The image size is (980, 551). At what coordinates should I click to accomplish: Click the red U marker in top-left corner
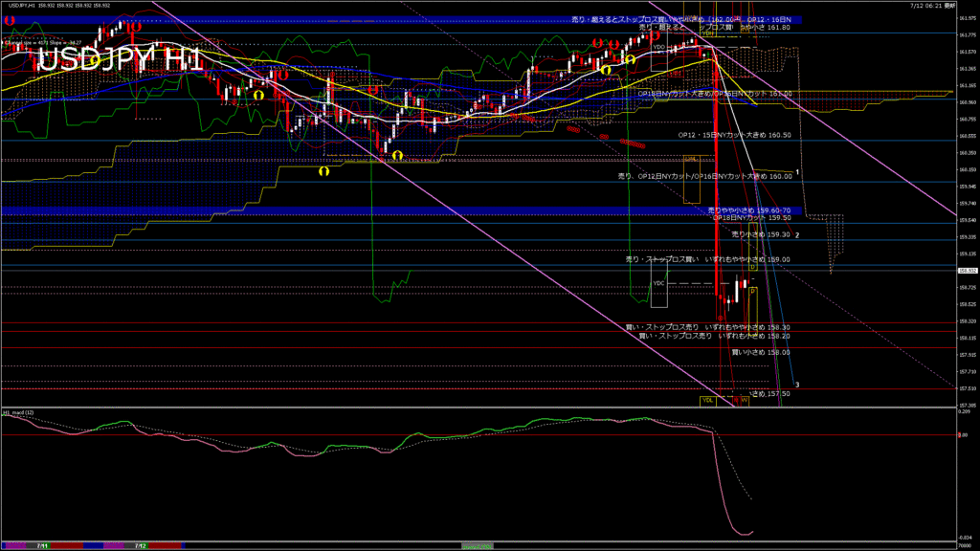(x=9, y=18)
